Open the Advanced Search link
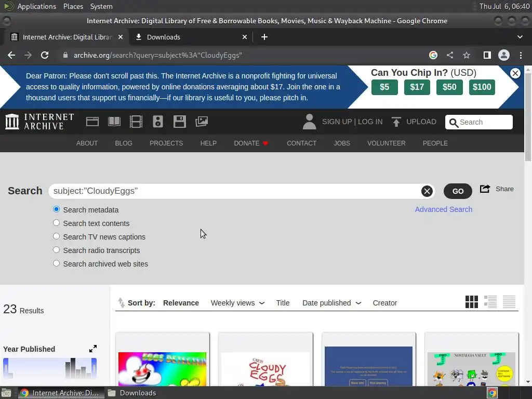 tap(444, 209)
